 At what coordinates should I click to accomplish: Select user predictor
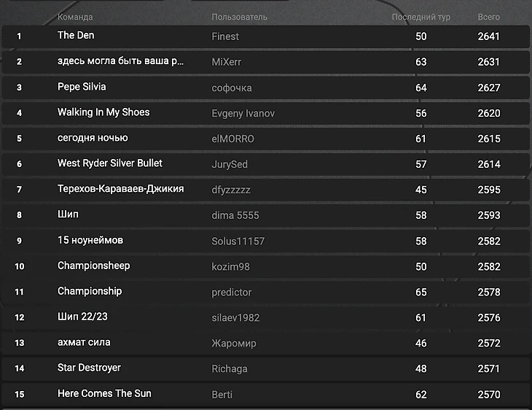click(232, 292)
